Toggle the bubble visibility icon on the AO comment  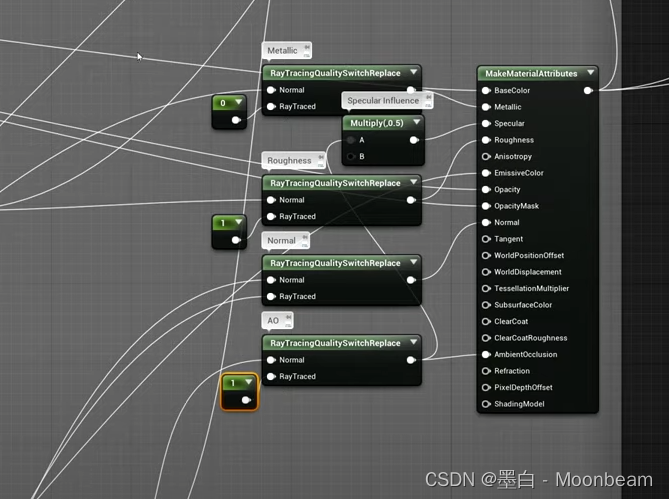point(289,325)
